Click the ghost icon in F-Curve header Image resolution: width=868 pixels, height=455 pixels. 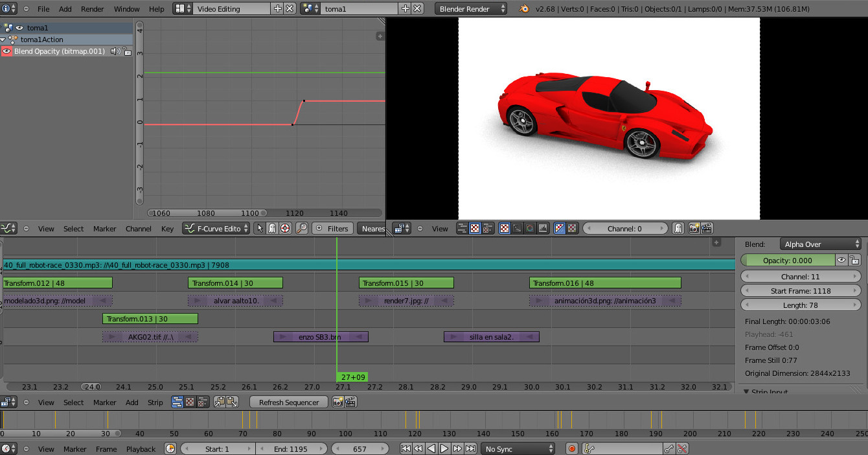point(272,228)
